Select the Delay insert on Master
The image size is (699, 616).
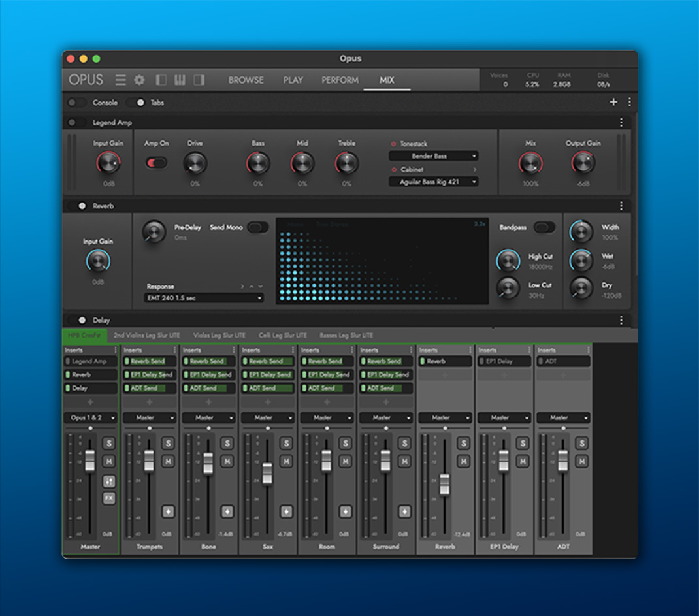click(x=91, y=388)
